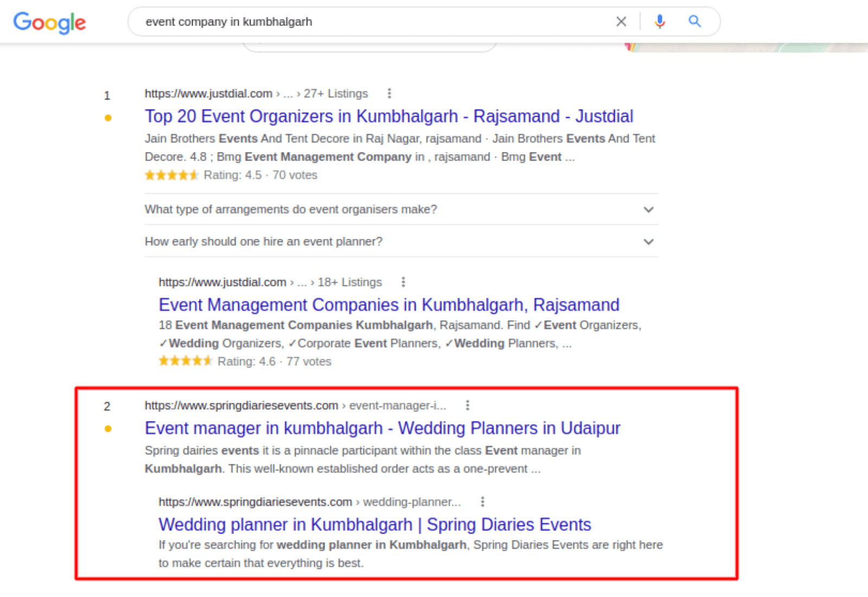Viewport: 868px width, 597px height.
Task: Open options for springdiariesevents event-manager result
Action: pos(468,405)
